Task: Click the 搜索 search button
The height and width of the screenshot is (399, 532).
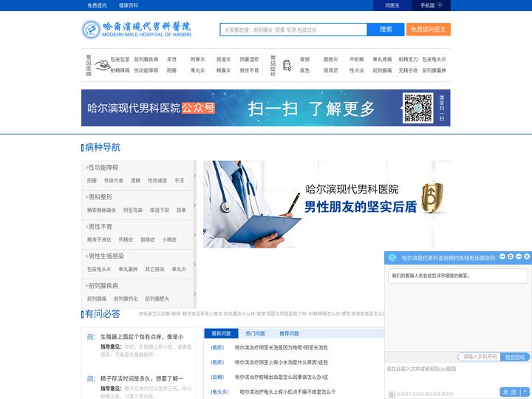Action: [386, 30]
